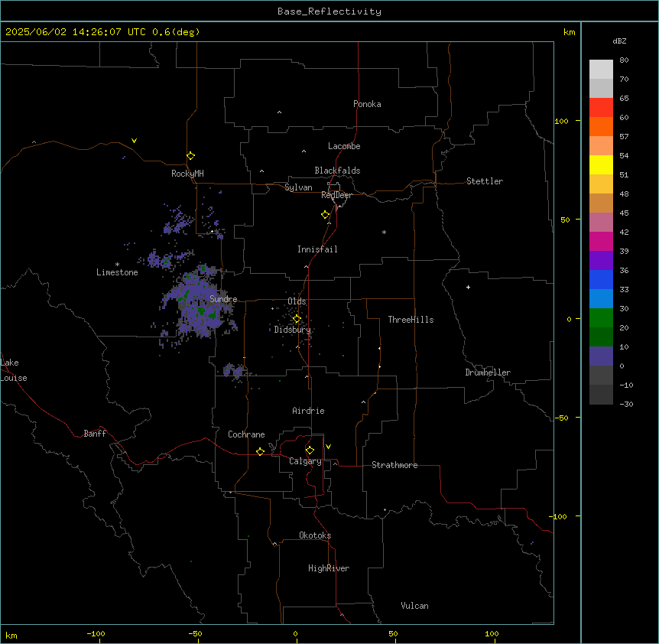Pick the light gray 70-80 dBZ swatch
This screenshot has height=644, width=659.
pos(601,70)
